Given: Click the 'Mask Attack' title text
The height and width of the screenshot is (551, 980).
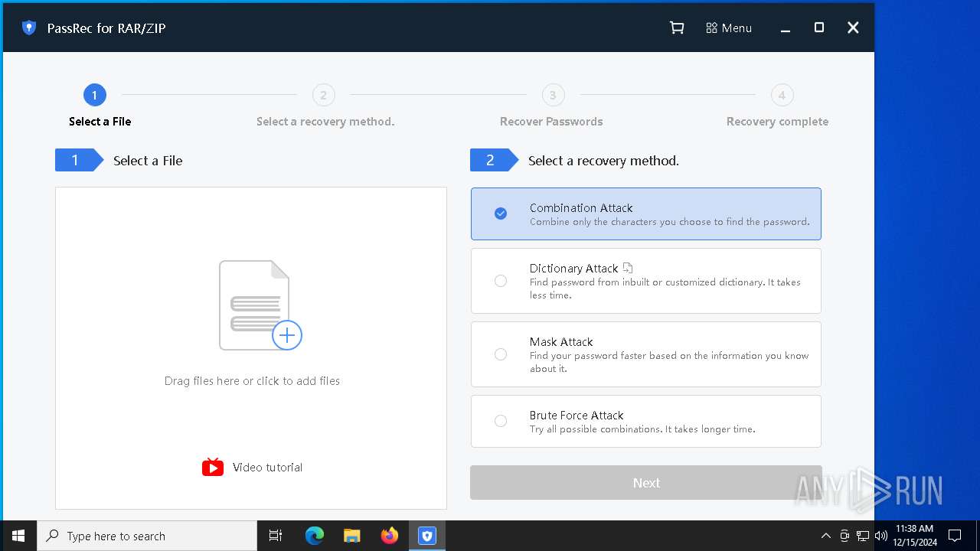Looking at the screenshot, I should click(x=561, y=341).
